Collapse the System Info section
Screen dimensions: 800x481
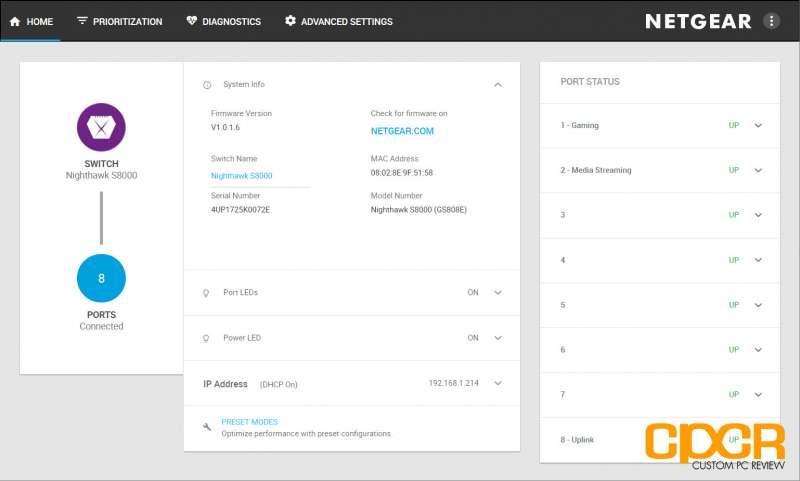[x=498, y=85]
